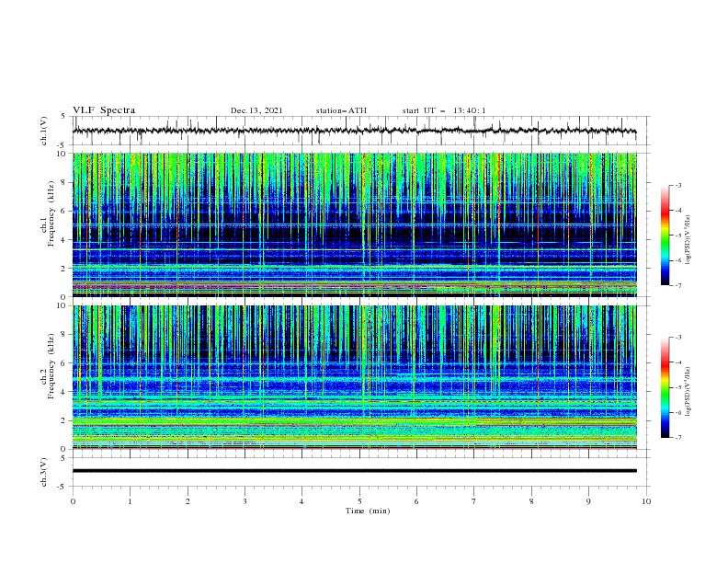Select the "Time (min)" axis label
The height and width of the screenshot is (563, 728).
(x=368, y=511)
